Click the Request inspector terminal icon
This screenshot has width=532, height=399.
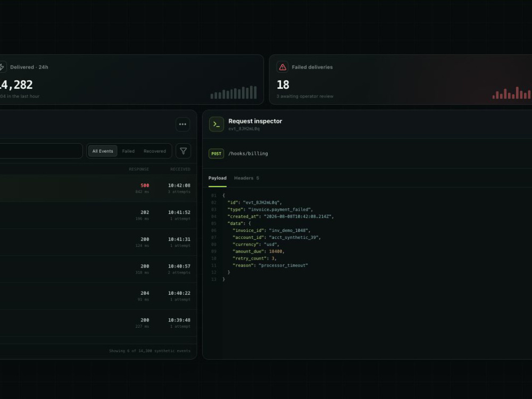pos(217,124)
